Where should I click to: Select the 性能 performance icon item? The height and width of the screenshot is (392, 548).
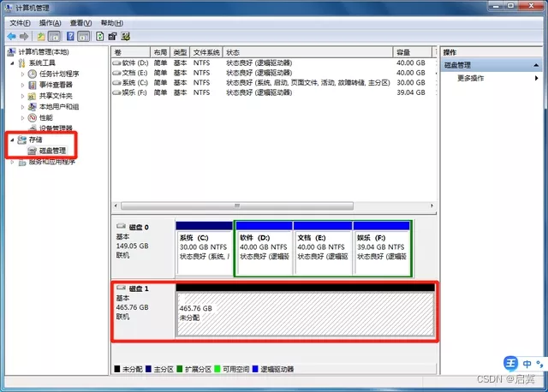click(x=33, y=118)
